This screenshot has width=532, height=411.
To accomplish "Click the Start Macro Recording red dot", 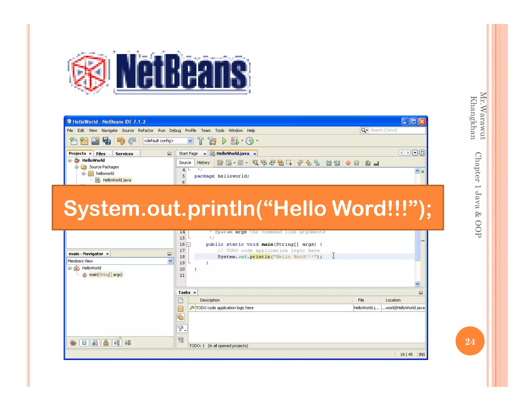I will point(348,163).
